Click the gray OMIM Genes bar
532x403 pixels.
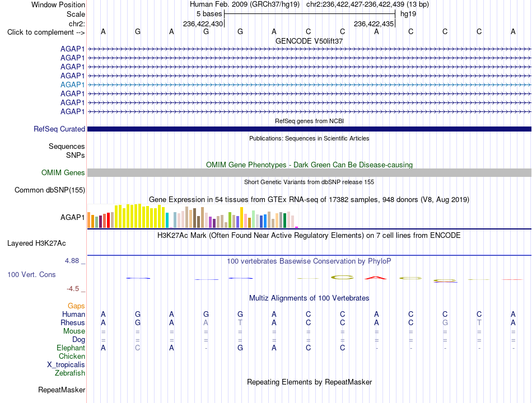coord(309,172)
